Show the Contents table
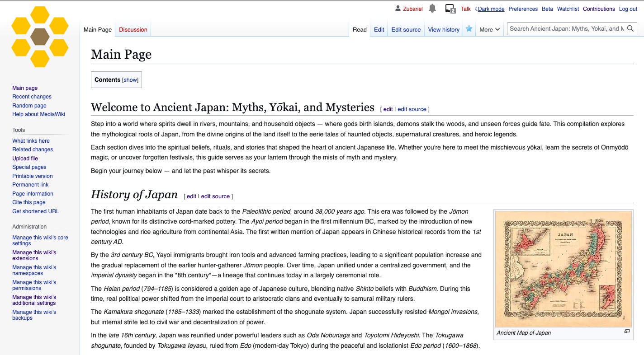644x355 pixels. coord(130,80)
